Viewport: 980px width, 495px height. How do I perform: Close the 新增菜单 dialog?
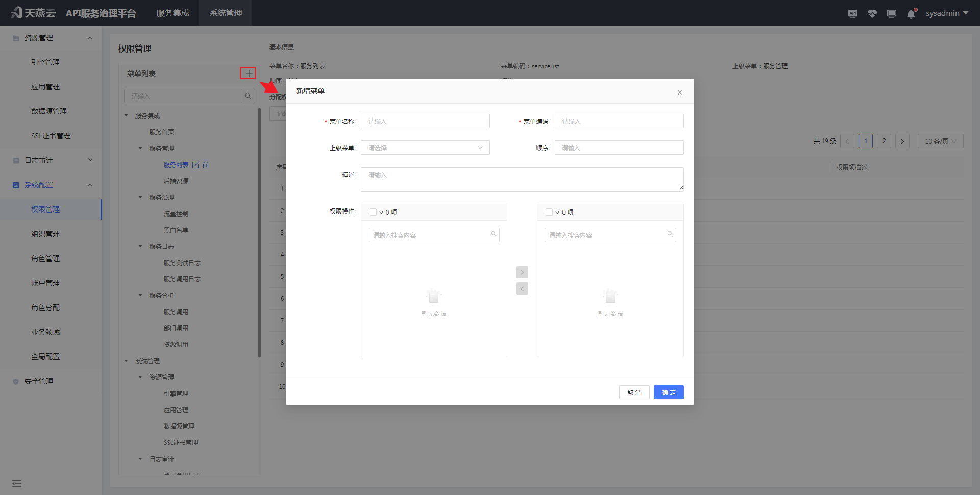[679, 92]
